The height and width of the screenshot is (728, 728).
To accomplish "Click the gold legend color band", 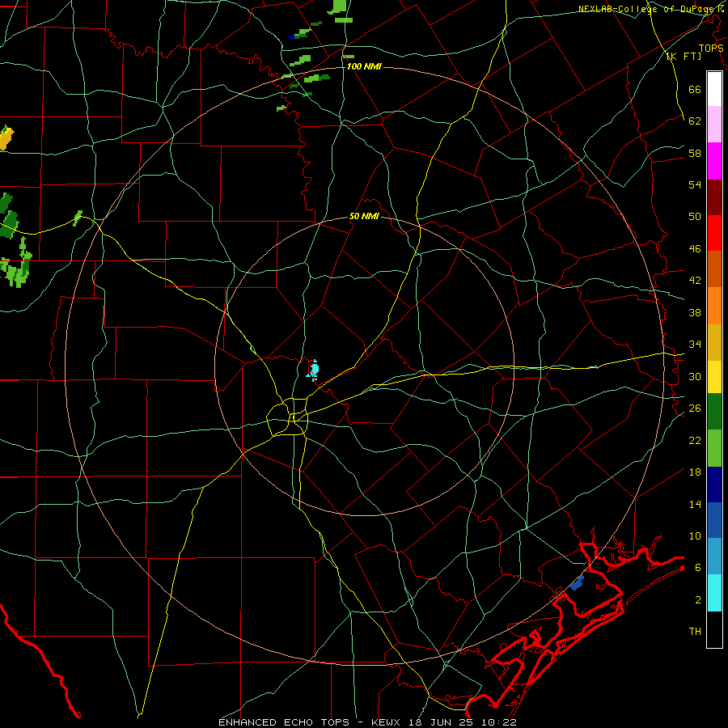I will click(714, 342).
